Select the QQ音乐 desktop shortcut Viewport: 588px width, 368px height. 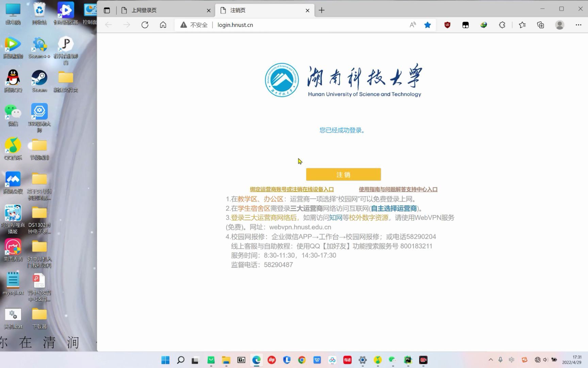click(x=13, y=149)
